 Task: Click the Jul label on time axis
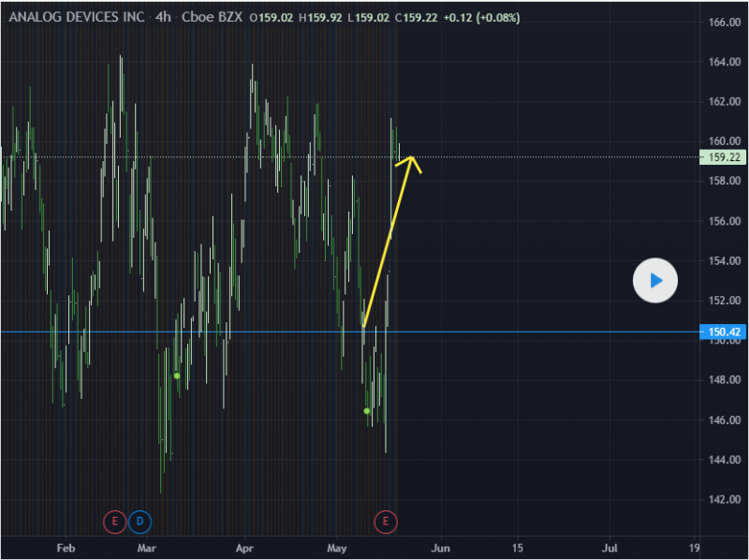[x=610, y=546]
